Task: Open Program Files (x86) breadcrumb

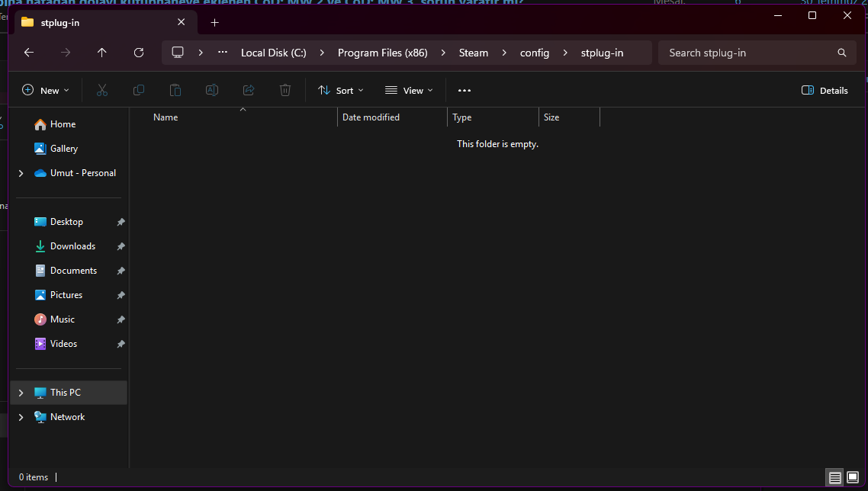Action: 383,53
